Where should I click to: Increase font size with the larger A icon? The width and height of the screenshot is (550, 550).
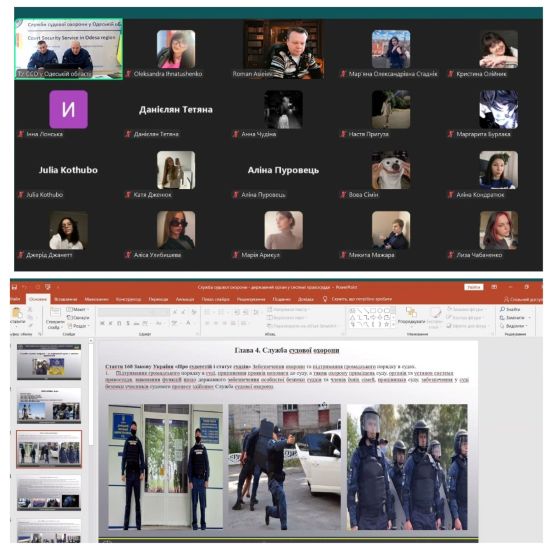coord(175,311)
